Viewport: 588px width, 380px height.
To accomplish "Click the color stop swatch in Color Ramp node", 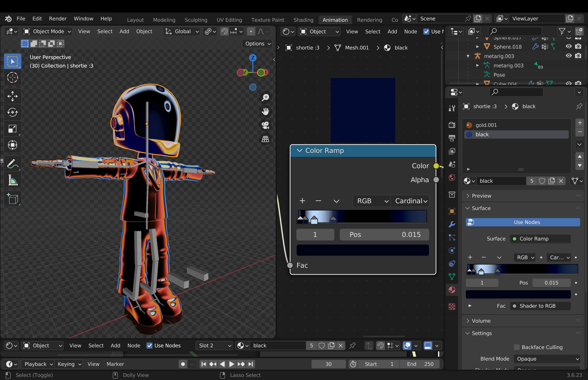I will [362, 250].
